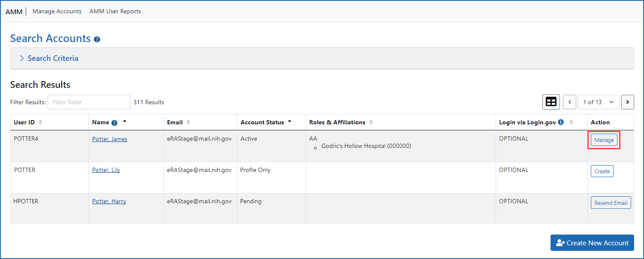
Task: Open the Login via Login.gov info icon
Action: (561, 122)
